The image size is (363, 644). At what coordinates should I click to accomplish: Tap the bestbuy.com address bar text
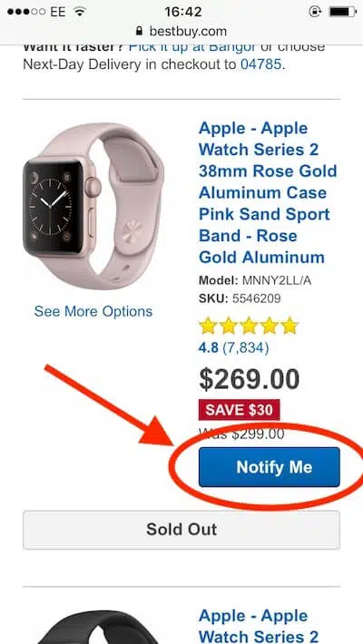(x=188, y=31)
